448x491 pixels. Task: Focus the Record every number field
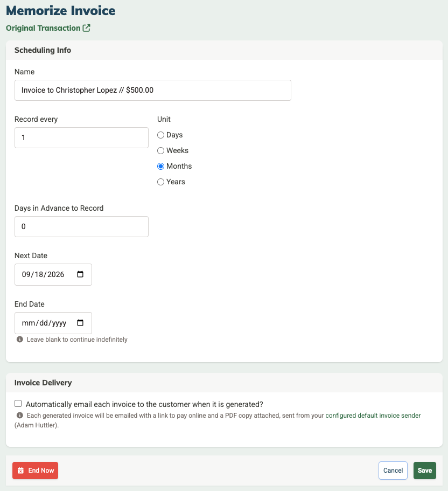pyautogui.click(x=81, y=137)
